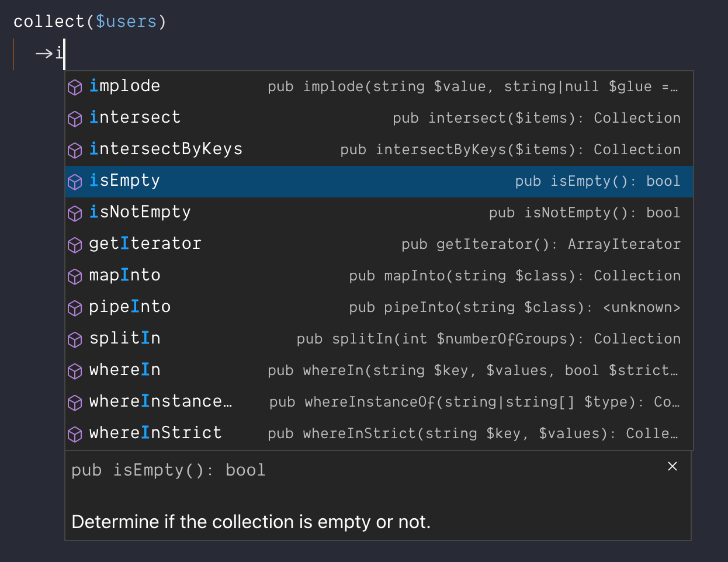Click the method icon beside splitIn
The height and width of the screenshot is (562, 728).
coord(75,340)
